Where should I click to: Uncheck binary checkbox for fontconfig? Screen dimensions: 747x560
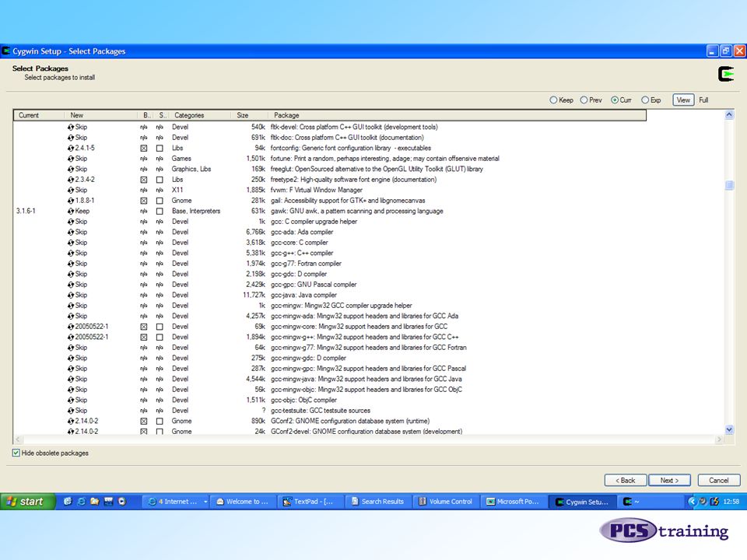(143, 148)
